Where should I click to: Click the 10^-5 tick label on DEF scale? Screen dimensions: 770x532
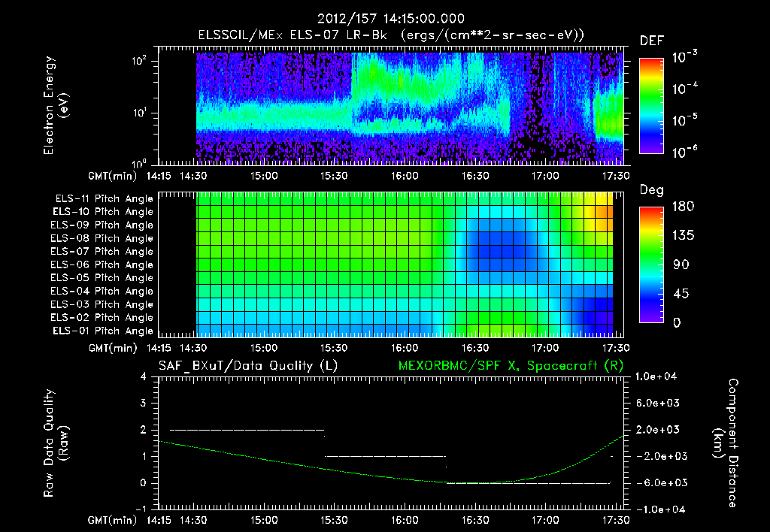(x=684, y=119)
